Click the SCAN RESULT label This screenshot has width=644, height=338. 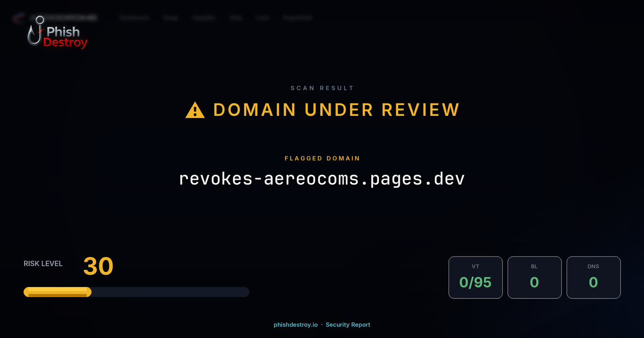pos(322,88)
